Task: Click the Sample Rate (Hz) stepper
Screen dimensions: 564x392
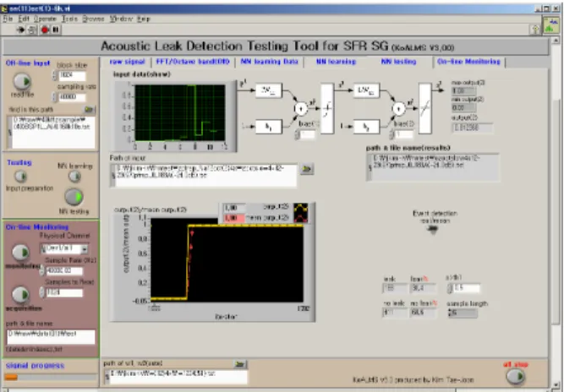Action: tap(42, 270)
